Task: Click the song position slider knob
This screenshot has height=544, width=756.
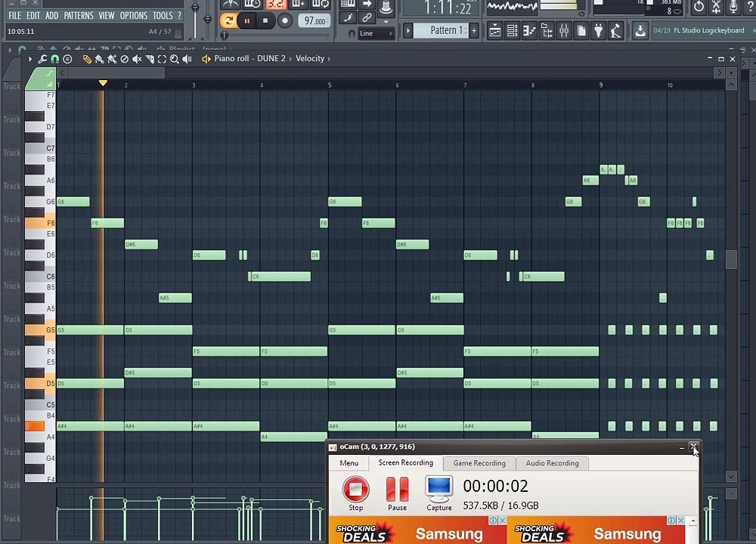Action: click(x=225, y=36)
